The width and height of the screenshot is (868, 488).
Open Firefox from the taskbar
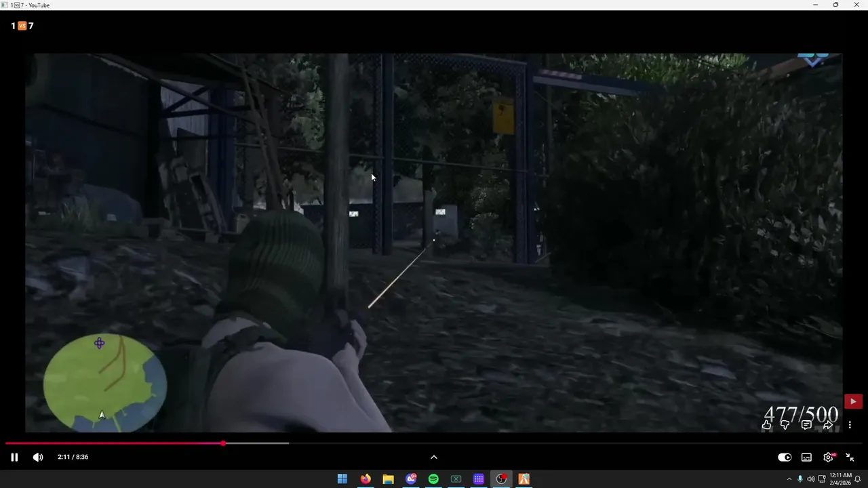click(366, 479)
